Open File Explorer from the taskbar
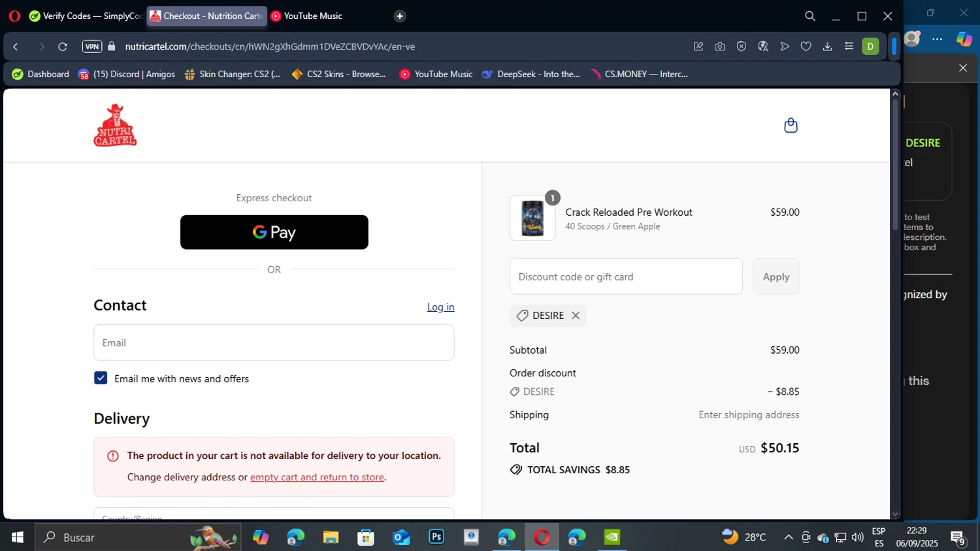This screenshot has width=980, height=551. (331, 537)
